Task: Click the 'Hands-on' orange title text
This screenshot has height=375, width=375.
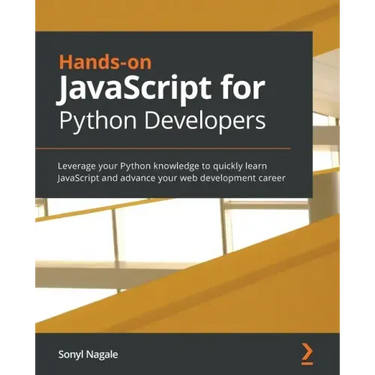Action: (105, 62)
